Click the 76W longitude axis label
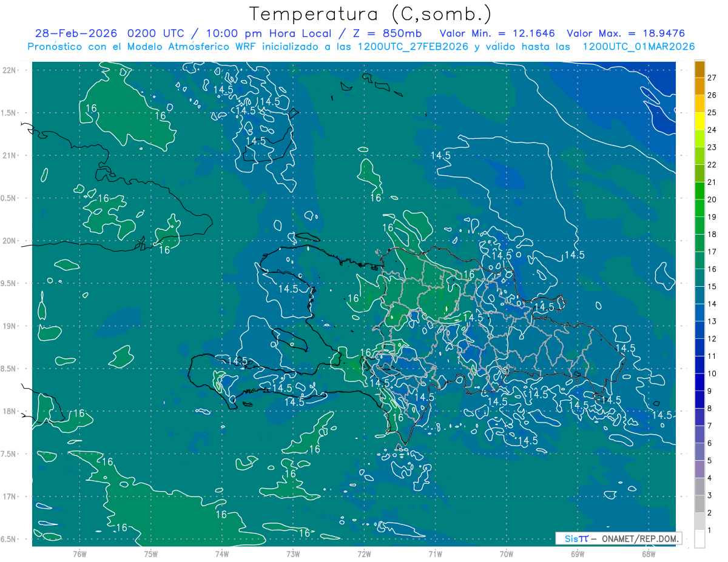Viewport: 728px width, 562px height. pos(79,554)
